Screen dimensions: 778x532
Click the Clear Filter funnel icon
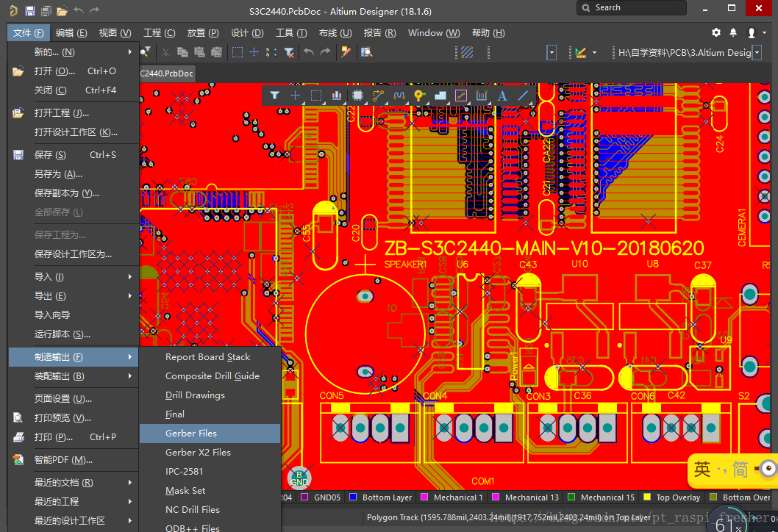coord(289,52)
